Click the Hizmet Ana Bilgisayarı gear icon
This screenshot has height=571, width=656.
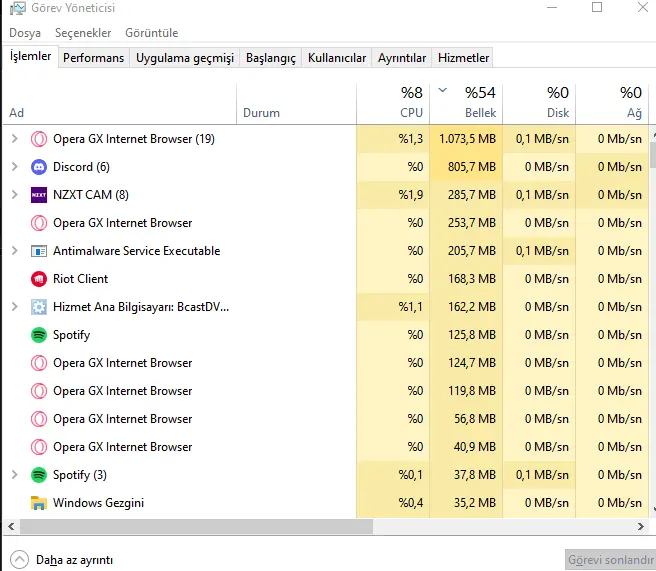39,307
